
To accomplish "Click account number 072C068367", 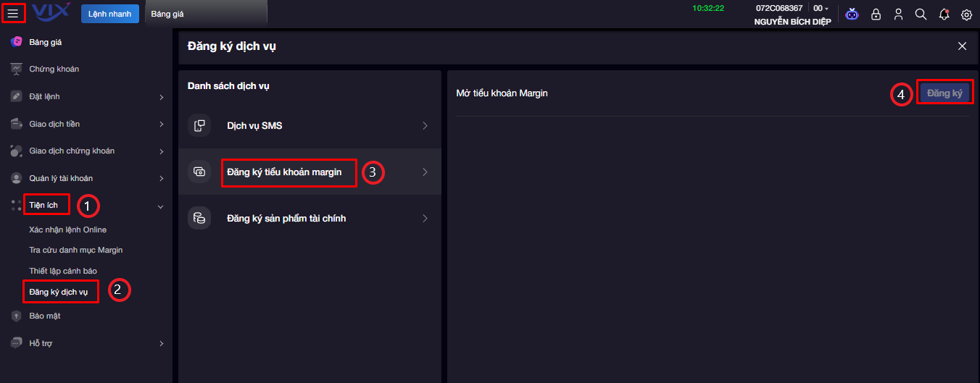I will coord(779,8).
